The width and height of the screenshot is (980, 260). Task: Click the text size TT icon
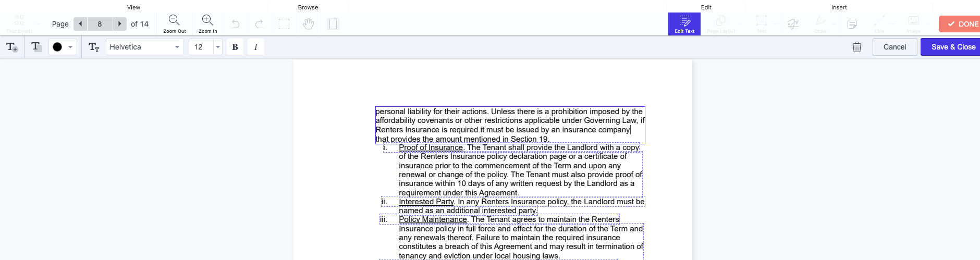coord(94,47)
